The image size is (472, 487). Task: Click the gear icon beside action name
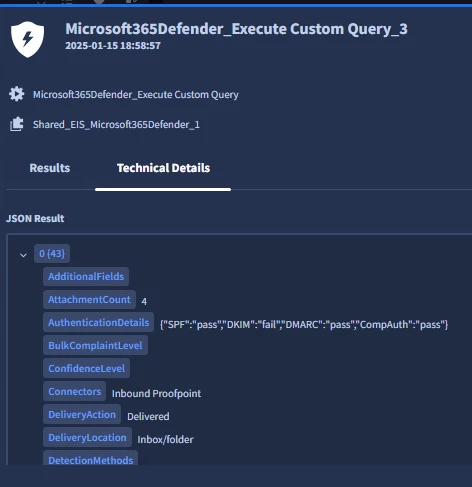coord(17,94)
